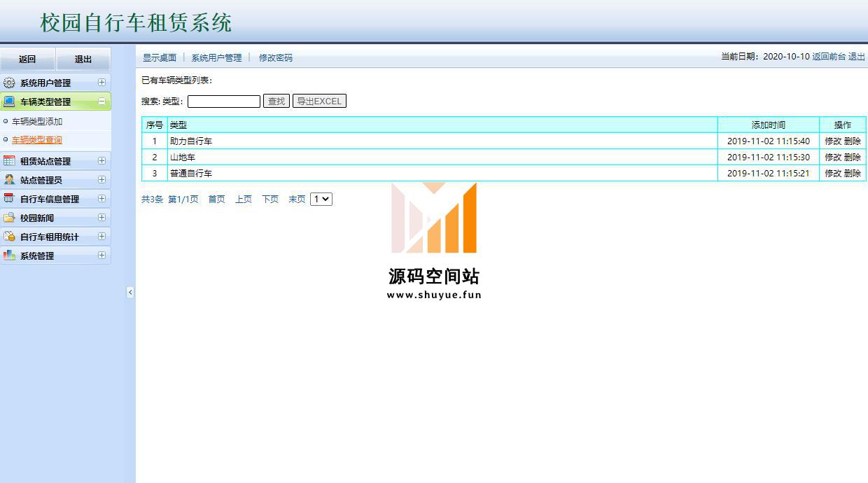Screen dimensions: 868x483
Task: Expand 校园新闻 with its plus button
Action: [101, 217]
